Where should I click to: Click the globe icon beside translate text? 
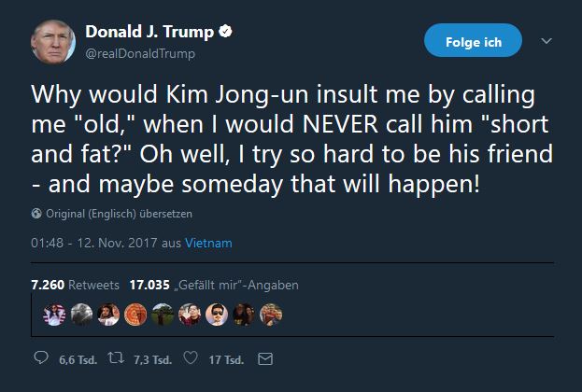(36, 214)
